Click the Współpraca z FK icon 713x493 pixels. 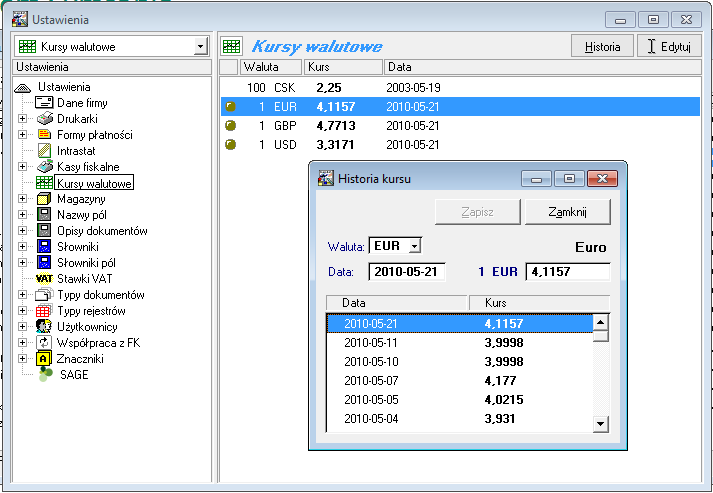point(43,343)
